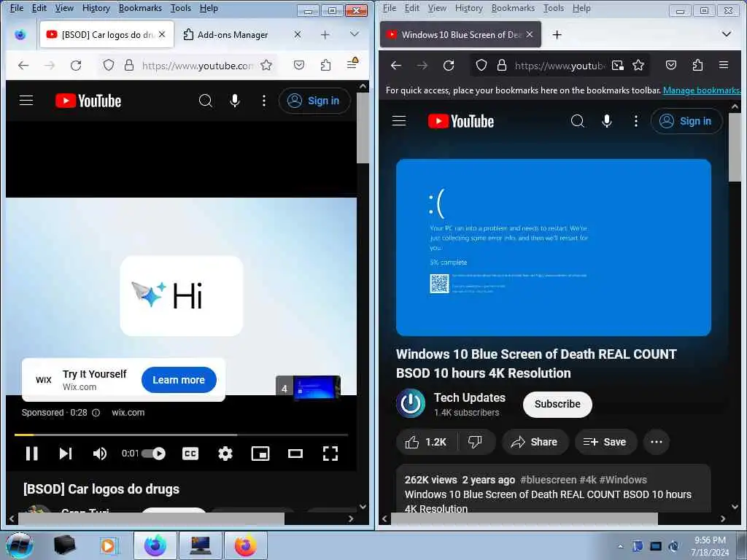This screenshot has height=560, width=747.
Task: List all tabs in right window
Action: pyautogui.click(x=726, y=34)
